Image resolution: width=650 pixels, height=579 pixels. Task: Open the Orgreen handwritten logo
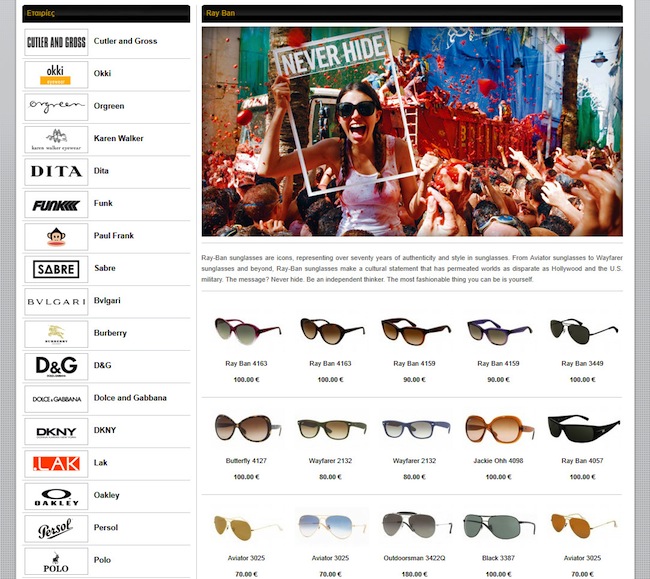(56, 107)
